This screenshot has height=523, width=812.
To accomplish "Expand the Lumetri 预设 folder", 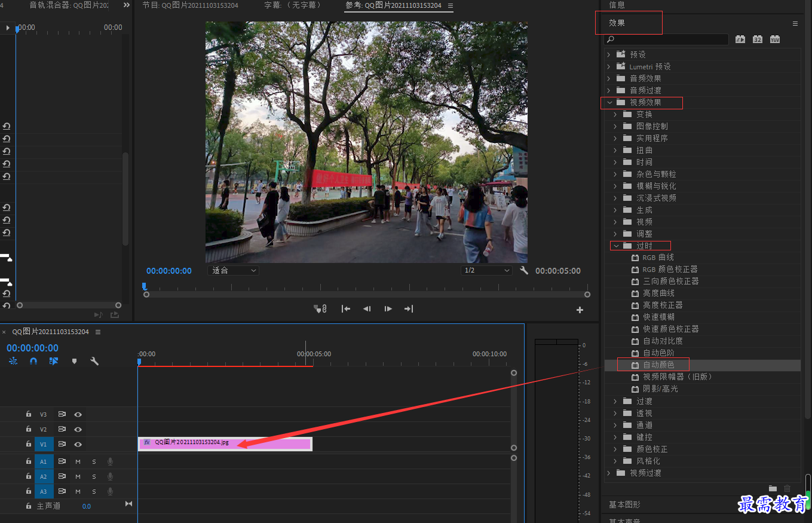I will point(609,66).
